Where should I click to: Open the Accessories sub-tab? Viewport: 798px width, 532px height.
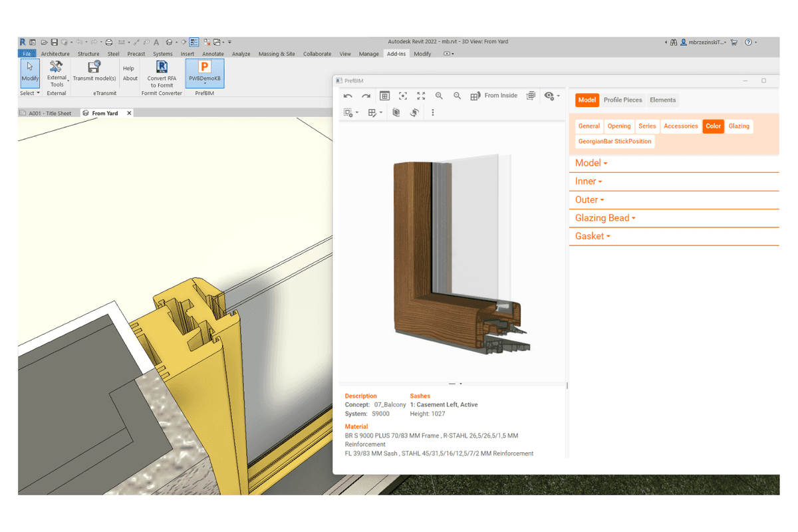point(681,126)
